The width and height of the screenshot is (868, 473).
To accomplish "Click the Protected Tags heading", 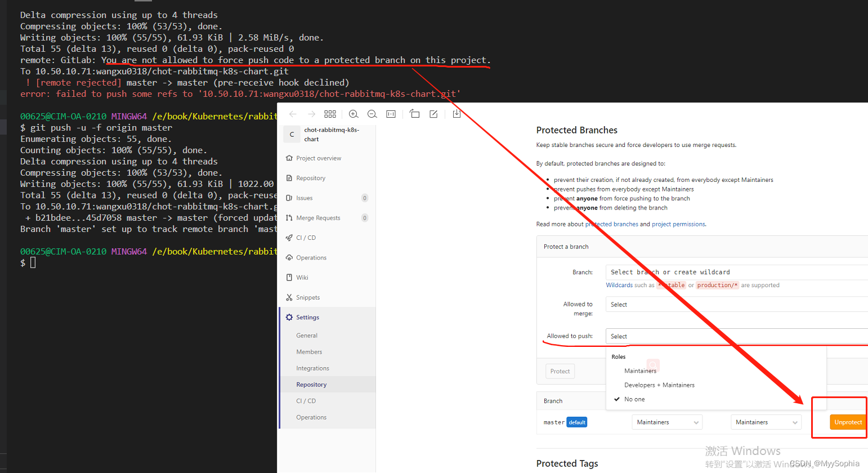I will pyautogui.click(x=567, y=463).
